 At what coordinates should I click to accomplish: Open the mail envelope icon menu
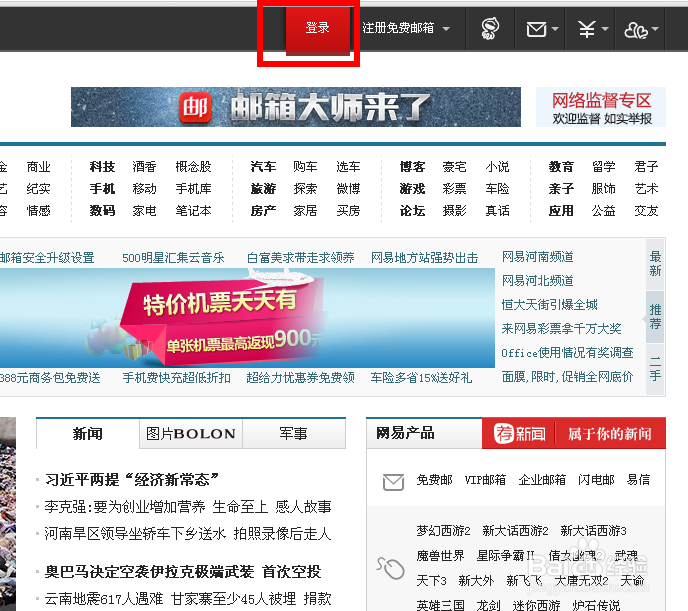536,29
